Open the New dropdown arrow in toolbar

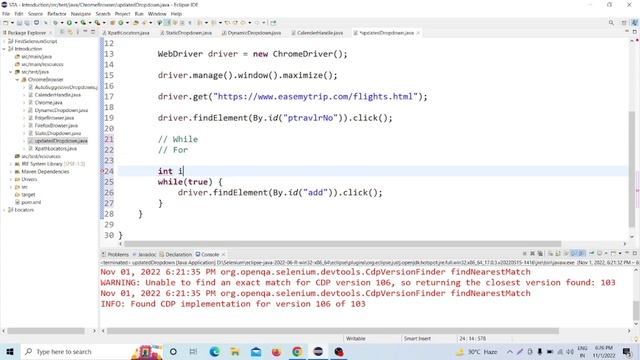point(12,23)
